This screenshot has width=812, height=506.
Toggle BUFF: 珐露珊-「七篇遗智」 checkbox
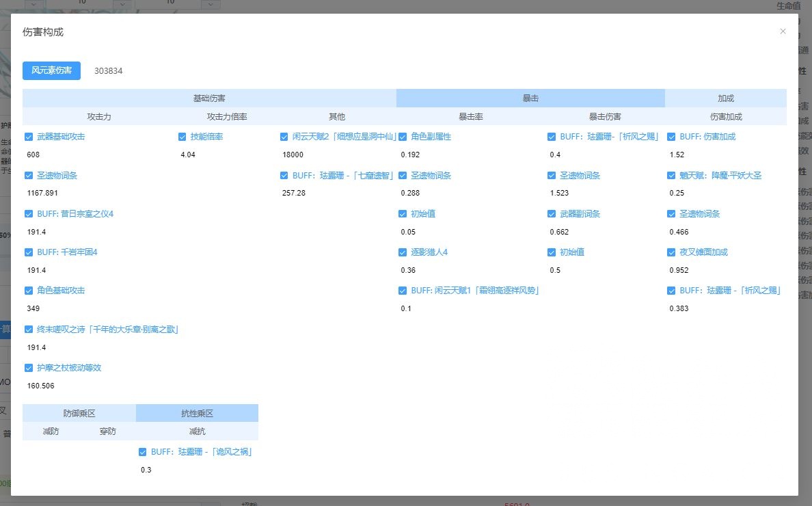point(284,175)
